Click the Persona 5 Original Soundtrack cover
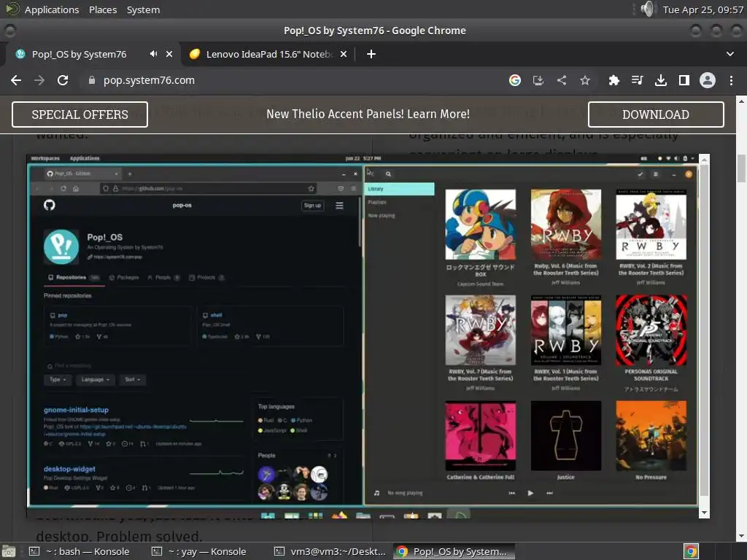 (x=651, y=330)
